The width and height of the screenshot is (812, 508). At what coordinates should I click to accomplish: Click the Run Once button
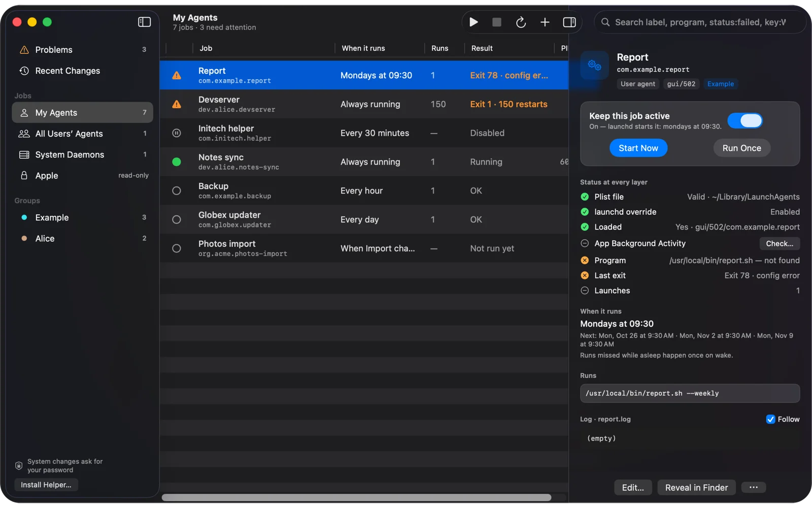[x=741, y=148]
